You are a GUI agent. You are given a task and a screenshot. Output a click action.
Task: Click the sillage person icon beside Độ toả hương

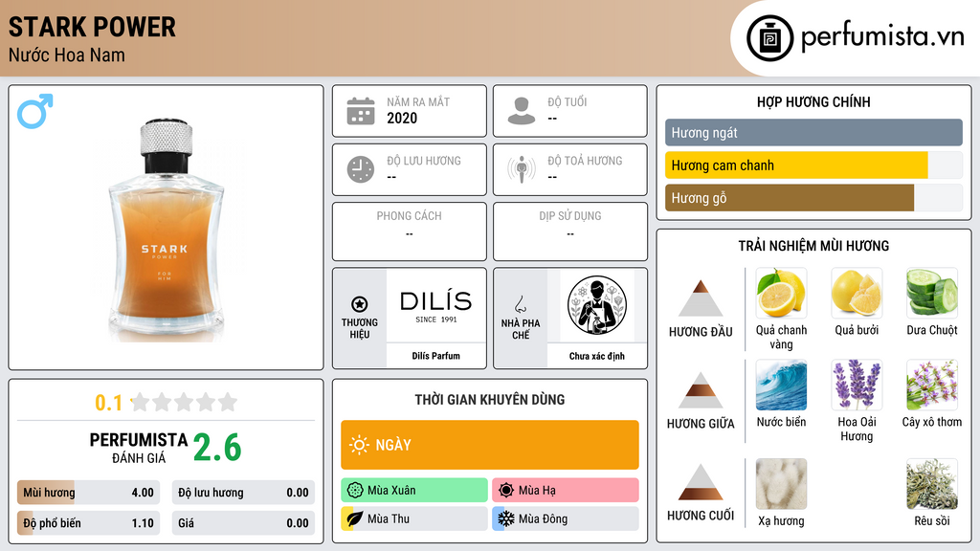[522, 169]
